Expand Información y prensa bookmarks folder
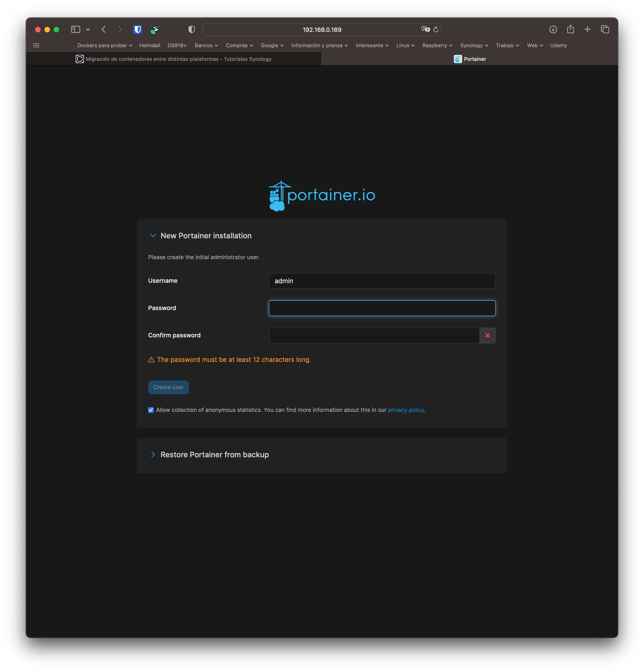Image resolution: width=644 pixels, height=672 pixels. [x=319, y=45]
